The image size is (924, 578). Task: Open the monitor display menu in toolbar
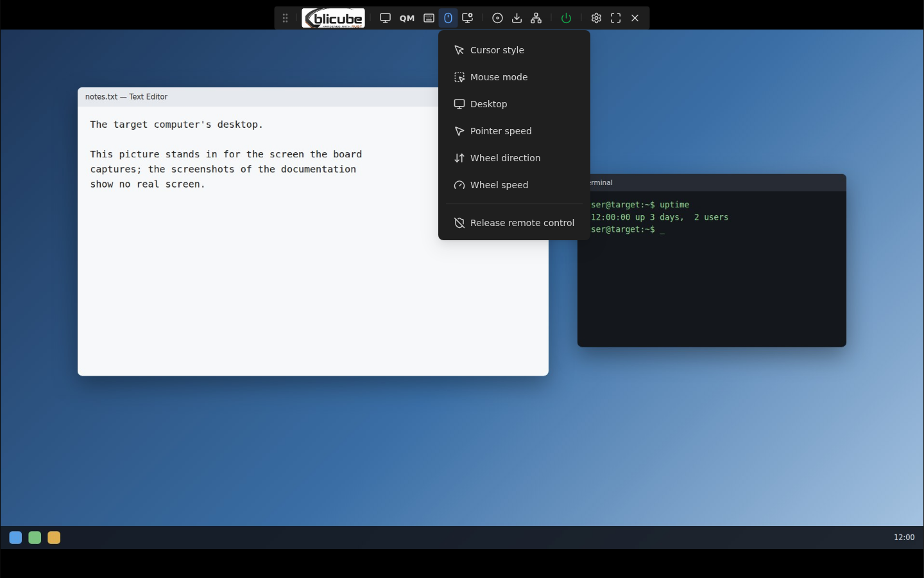click(x=385, y=18)
